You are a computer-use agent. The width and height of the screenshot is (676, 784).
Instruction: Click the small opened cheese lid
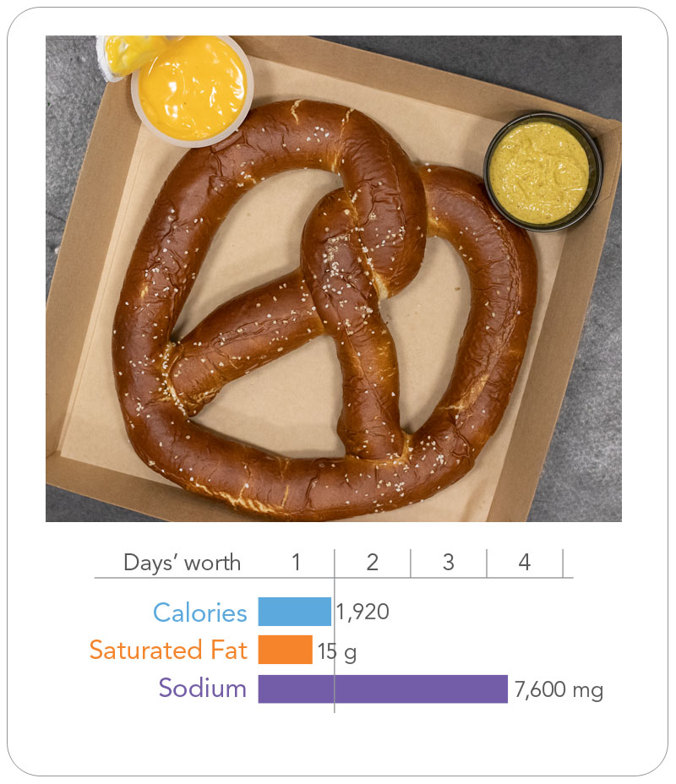(x=128, y=55)
